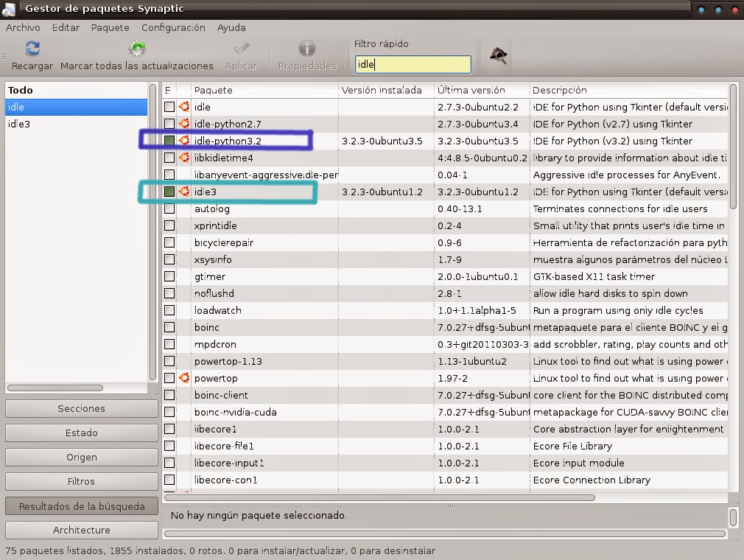Image resolution: width=744 pixels, height=560 pixels.
Task: Select the Marcar todas las actualizaciones icon
Action: pyautogui.click(x=137, y=47)
